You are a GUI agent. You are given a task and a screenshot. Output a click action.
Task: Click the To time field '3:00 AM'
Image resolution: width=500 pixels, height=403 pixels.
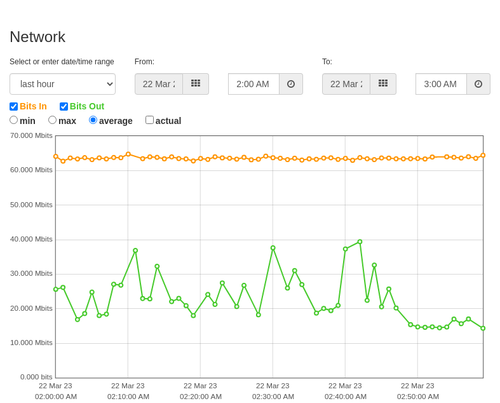pos(441,84)
